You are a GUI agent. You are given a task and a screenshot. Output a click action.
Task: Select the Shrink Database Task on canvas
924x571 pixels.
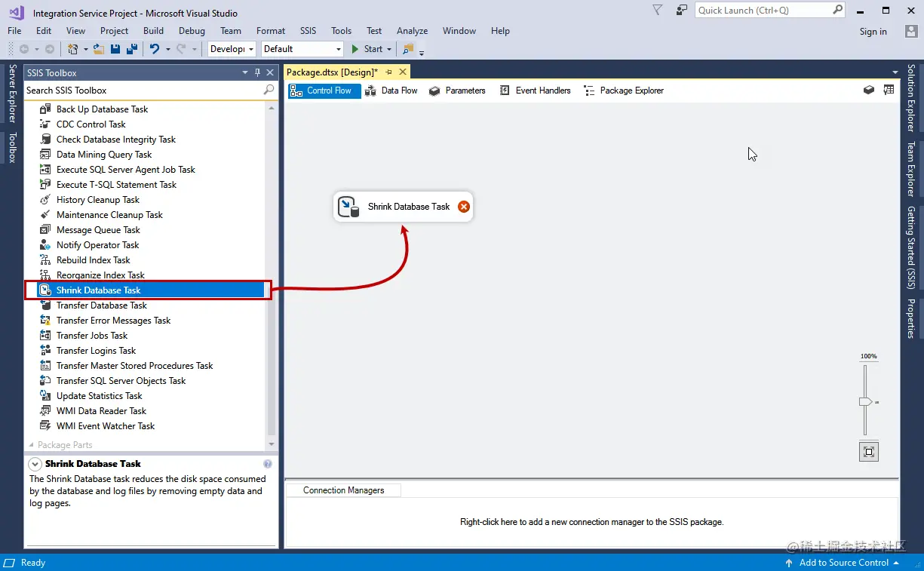click(403, 207)
